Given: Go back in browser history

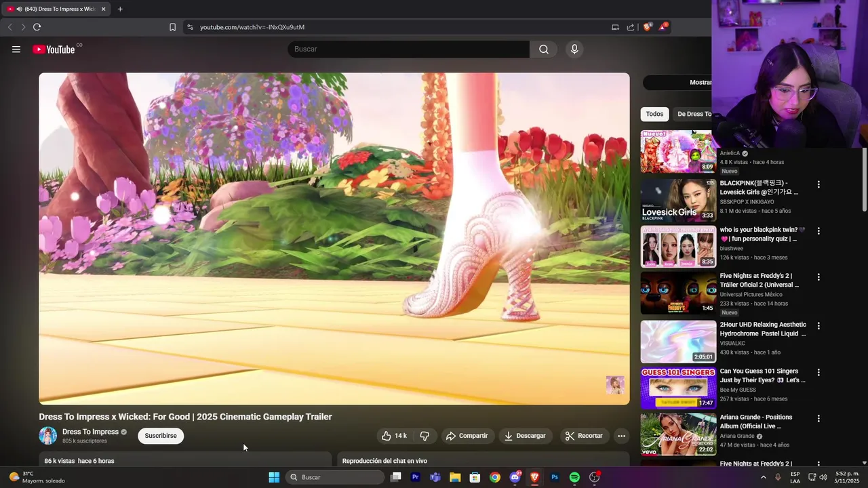Looking at the screenshot, I should (9, 27).
